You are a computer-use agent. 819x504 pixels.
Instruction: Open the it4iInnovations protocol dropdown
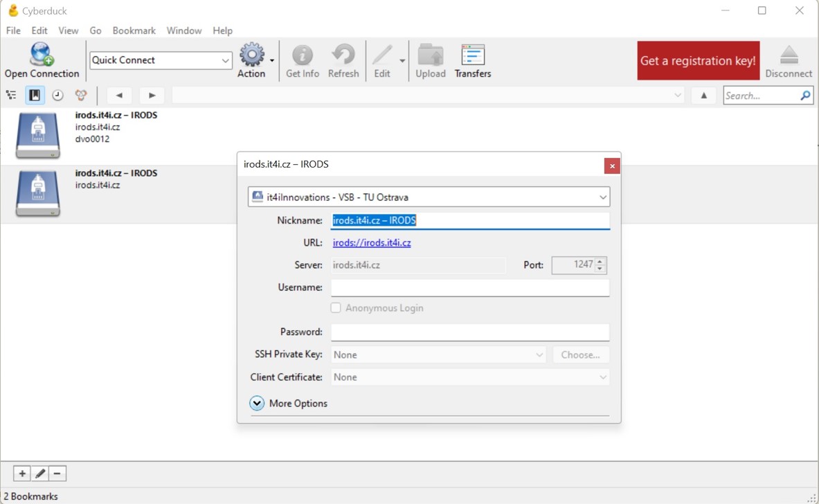(x=429, y=197)
